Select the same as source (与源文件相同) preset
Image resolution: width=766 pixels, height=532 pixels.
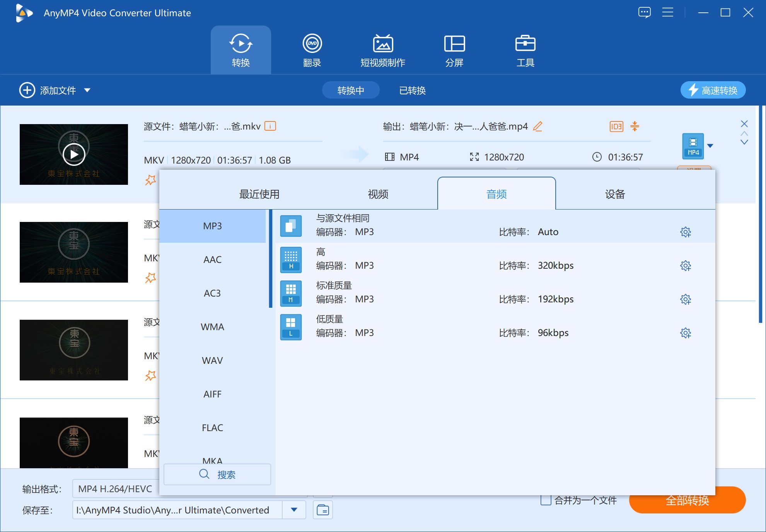coord(495,226)
